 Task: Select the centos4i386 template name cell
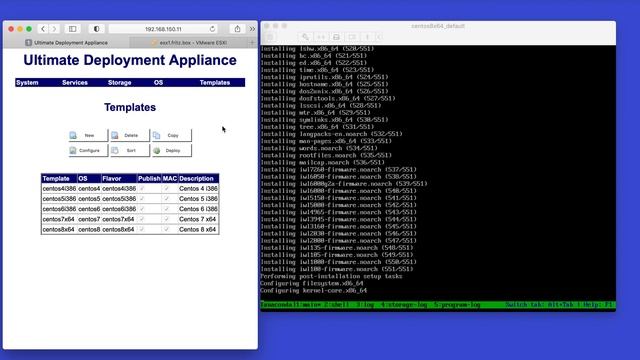pyautogui.click(x=59, y=189)
